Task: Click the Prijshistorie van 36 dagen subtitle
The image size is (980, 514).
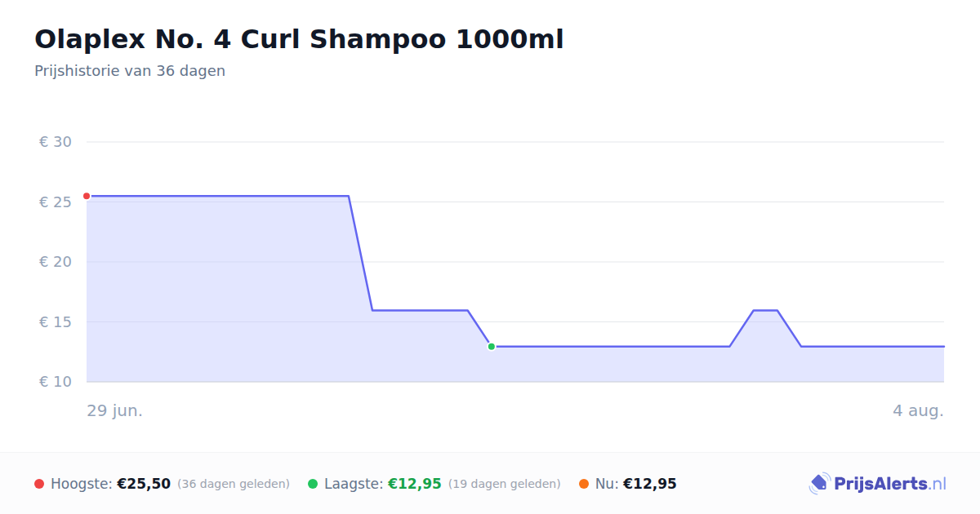Action: point(130,71)
